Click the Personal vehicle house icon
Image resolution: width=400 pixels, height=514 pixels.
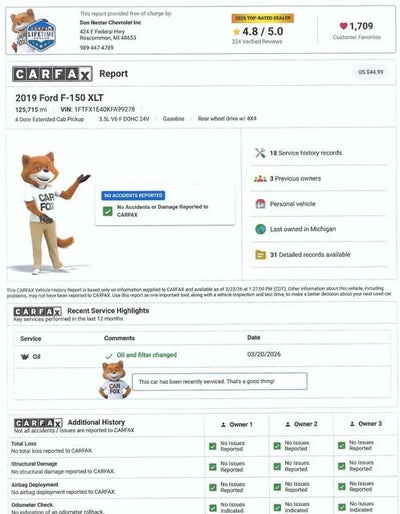pos(260,204)
